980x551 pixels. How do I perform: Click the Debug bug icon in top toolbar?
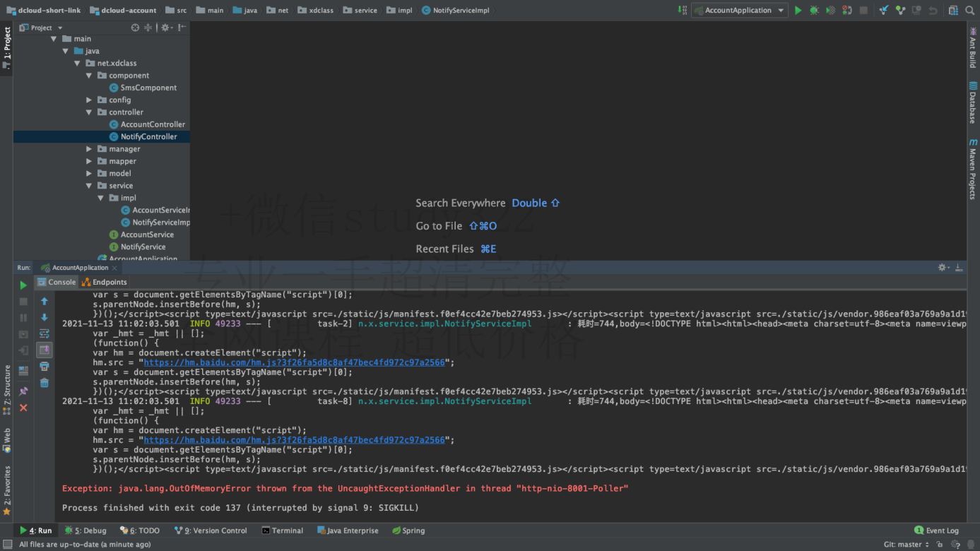click(814, 11)
